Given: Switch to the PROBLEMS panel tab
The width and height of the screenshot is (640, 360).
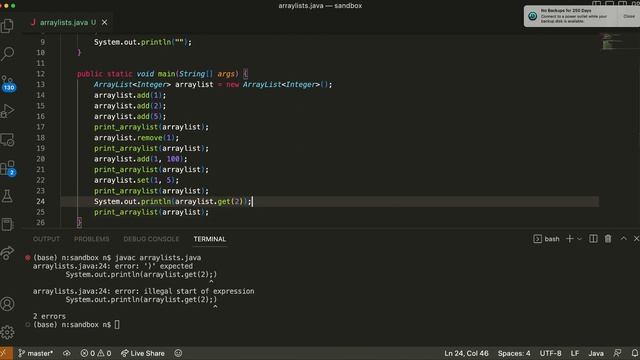Looking at the screenshot, I should pyautogui.click(x=91, y=239).
